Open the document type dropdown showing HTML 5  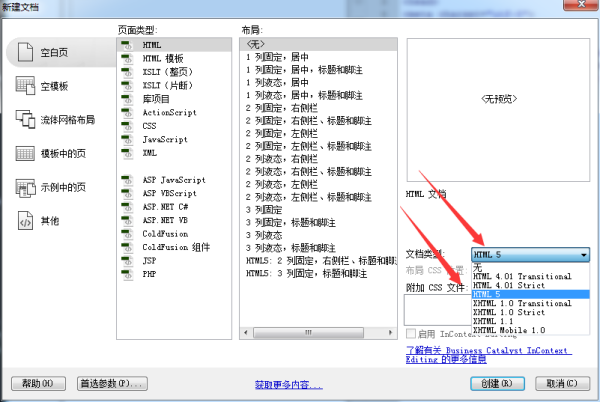click(530, 254)
